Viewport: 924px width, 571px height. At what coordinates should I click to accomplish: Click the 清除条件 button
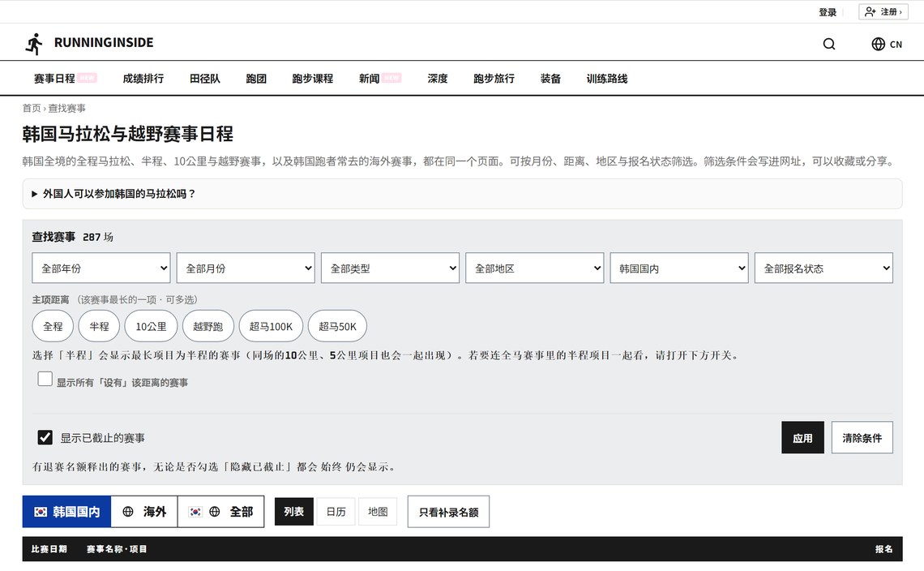[x=862, y=438]
